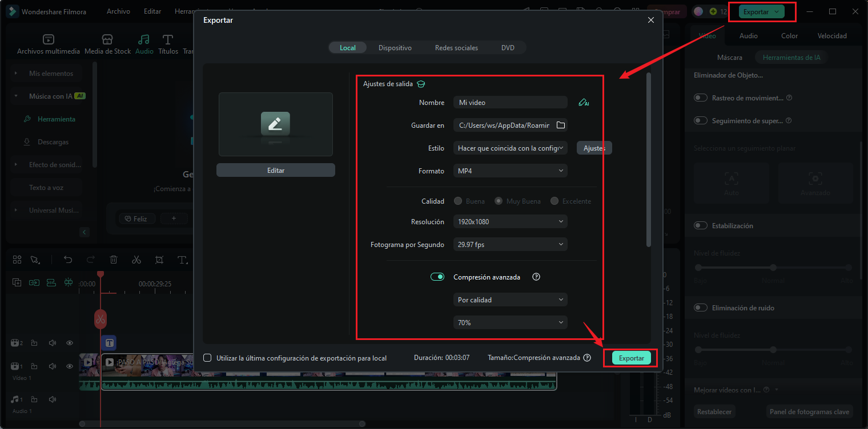Mute video track 1 speaker icon

click(53, 366)
